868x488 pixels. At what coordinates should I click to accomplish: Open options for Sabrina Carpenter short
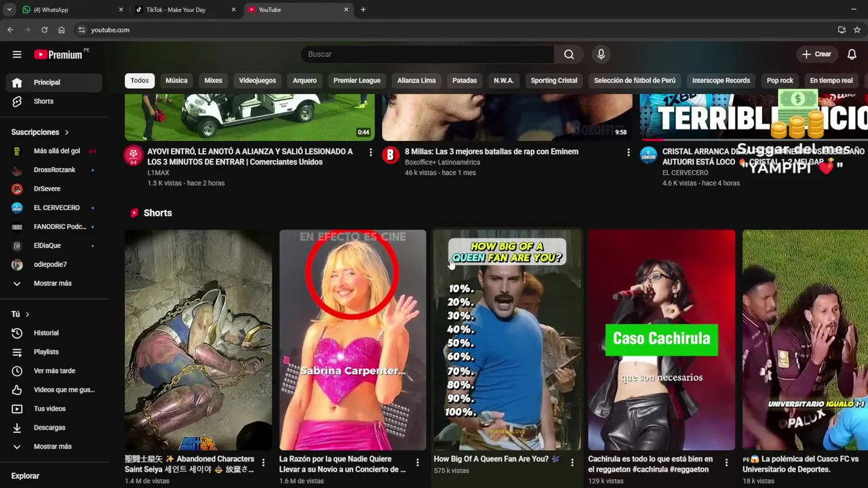(418, 463)
